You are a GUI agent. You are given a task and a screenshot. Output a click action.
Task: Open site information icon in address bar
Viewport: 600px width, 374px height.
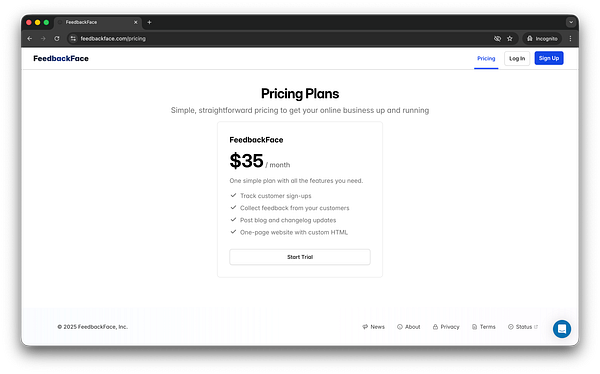pyautogui.click(x=73, y=39)
